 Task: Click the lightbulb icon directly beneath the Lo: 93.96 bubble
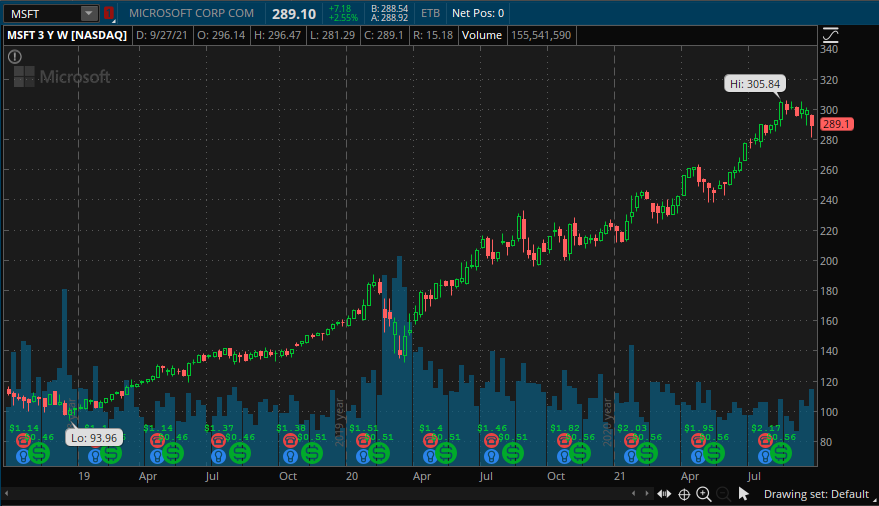coord(95,456)
